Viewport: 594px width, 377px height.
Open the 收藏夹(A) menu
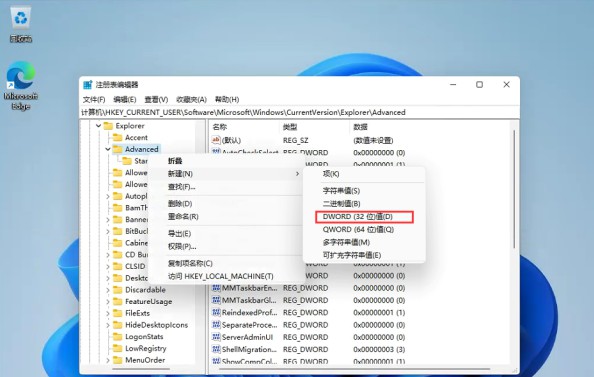point(191,100)
